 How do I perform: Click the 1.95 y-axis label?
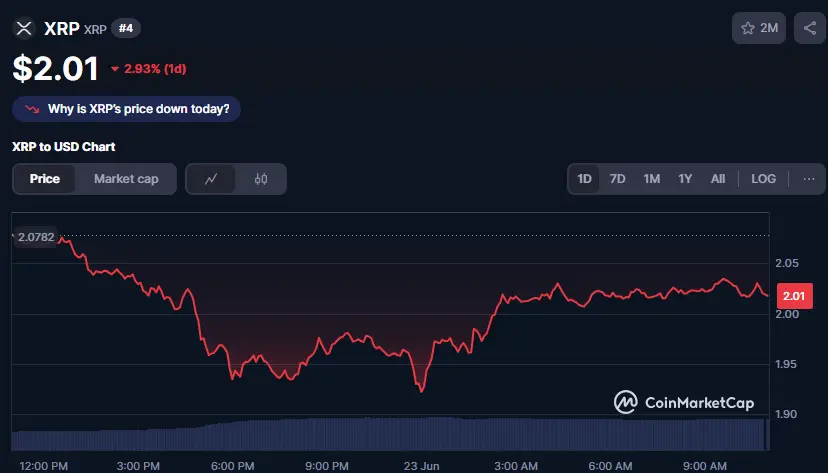787,364
